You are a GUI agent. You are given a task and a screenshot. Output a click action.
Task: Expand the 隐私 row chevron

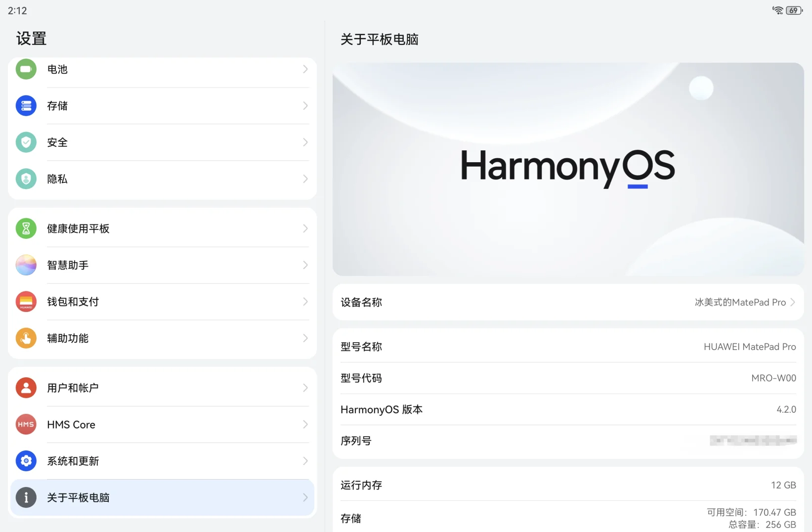pyautogui.click(x=305, y=179)
